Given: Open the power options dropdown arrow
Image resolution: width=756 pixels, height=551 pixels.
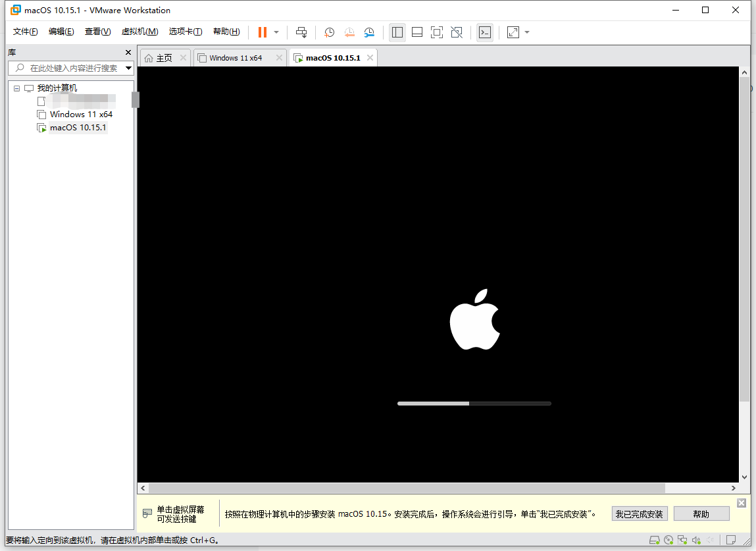Looking at the screenshot, I should tap(276, 32).
